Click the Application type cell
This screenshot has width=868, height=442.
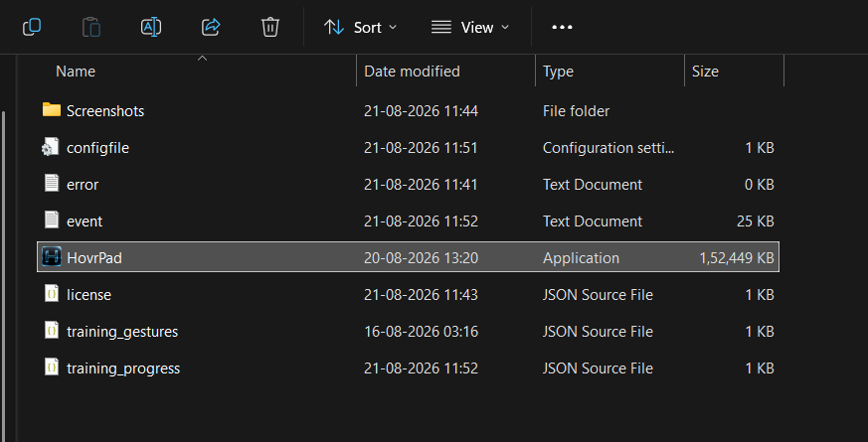point(581,258)
